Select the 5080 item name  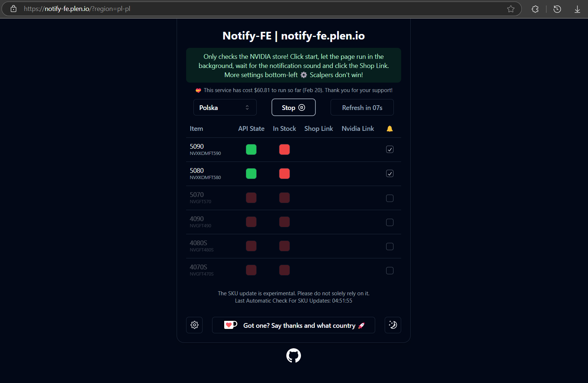click(x=197, y=171)
